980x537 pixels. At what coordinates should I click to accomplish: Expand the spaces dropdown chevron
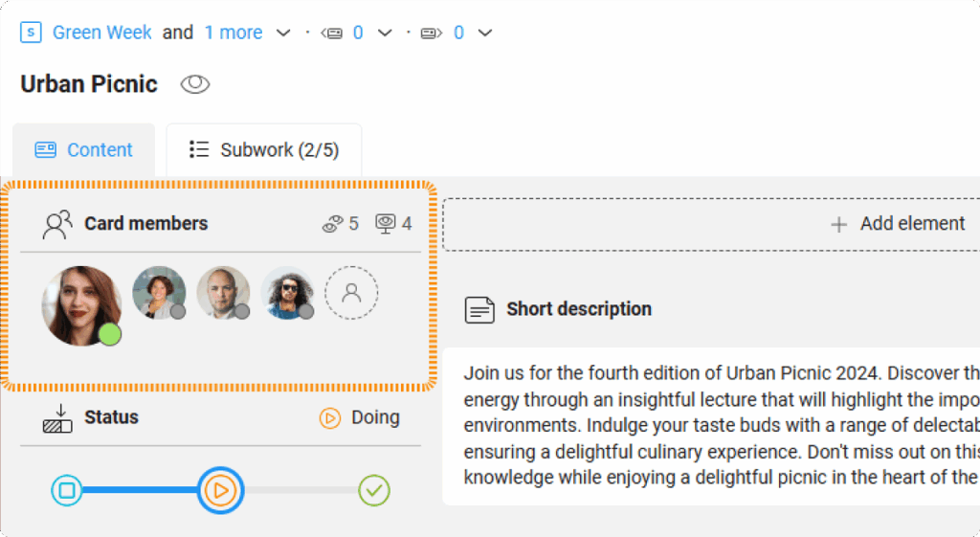[x=283, y=34]
